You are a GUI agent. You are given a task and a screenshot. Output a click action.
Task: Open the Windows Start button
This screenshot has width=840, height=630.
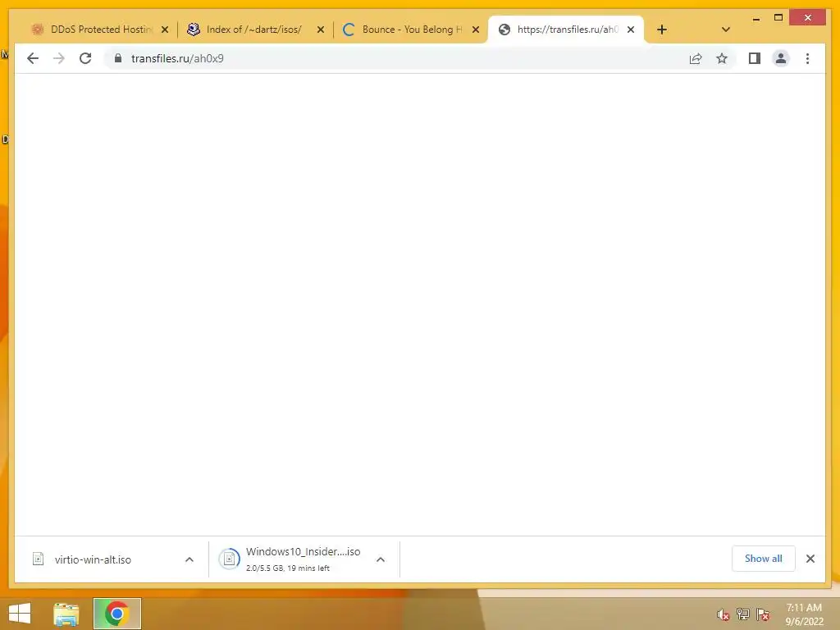click(20, 614)
